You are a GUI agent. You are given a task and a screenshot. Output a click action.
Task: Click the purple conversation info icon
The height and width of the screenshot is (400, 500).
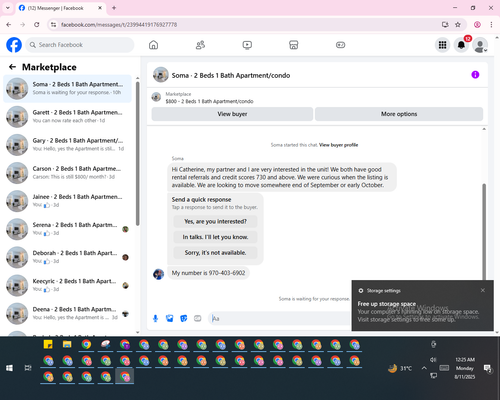[x=475, y=75]
